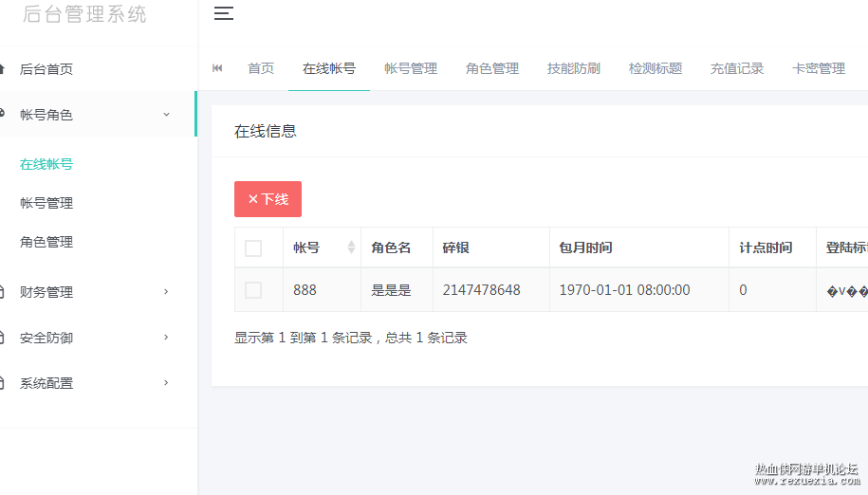Click the date 1970-01-01 08:00:00
This screenshot has width=868, height=495.
624,290
